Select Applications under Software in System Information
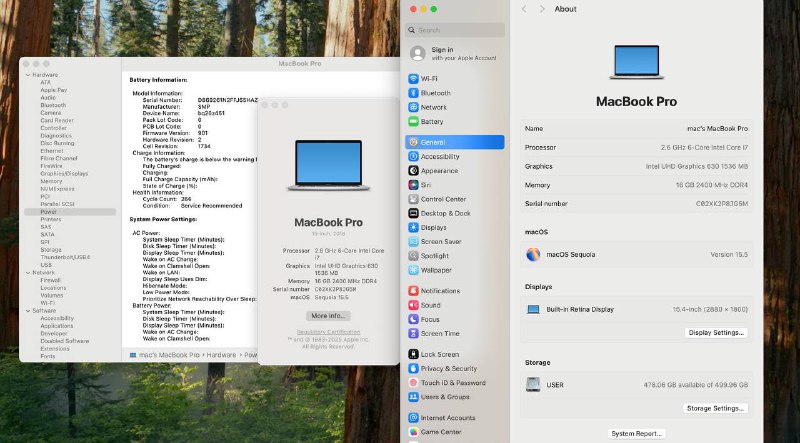The height and width of the screenshot is (443, 800). click(57, 326)
